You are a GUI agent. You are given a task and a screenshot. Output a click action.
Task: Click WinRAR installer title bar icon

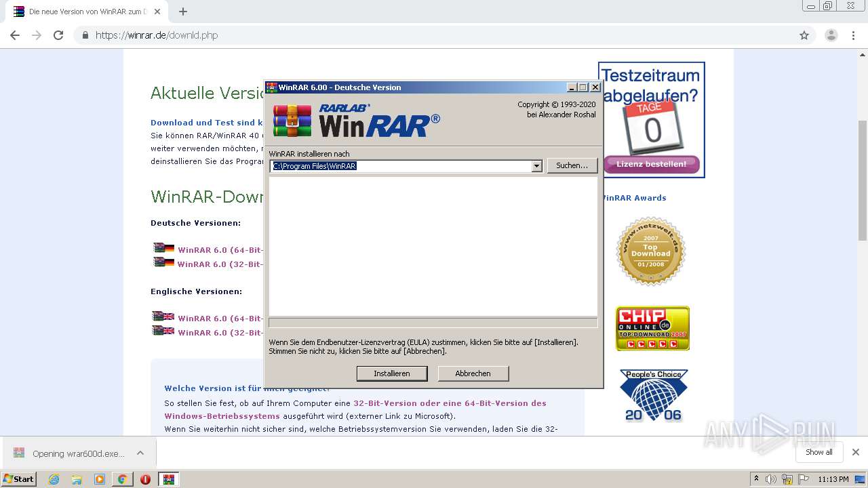click(x=272, y=87)
